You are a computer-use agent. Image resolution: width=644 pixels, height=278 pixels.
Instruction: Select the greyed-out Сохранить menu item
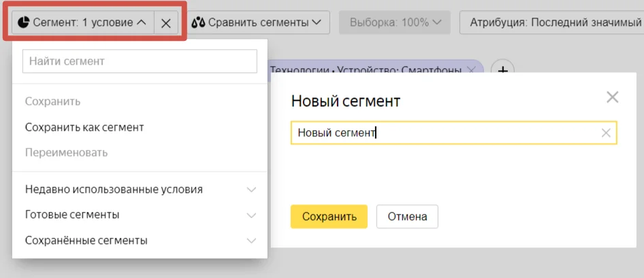(x=52, y=102)
